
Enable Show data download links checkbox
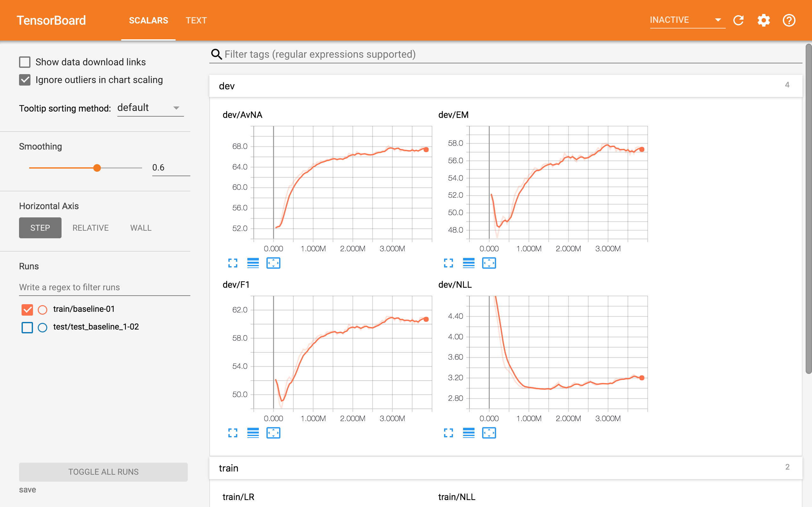25,62
